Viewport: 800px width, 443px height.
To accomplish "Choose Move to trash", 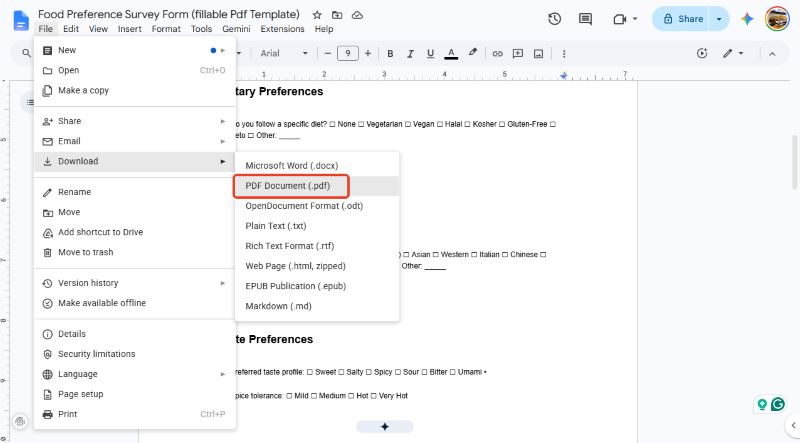I will 135,252.
